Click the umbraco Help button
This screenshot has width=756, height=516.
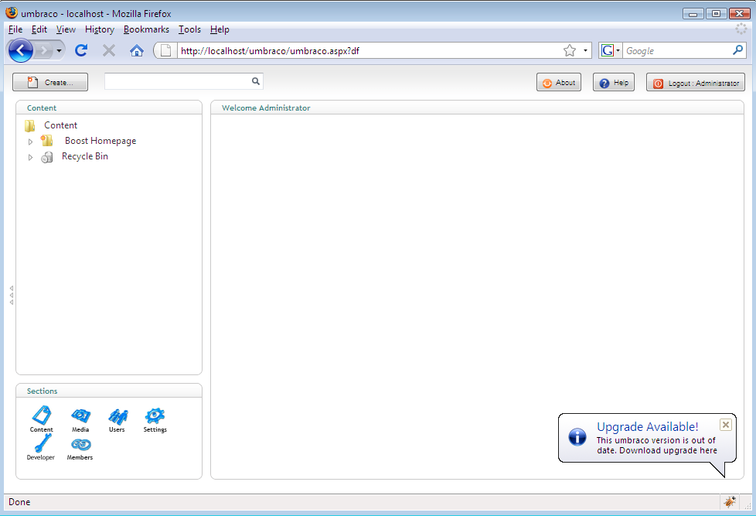point(613,82)
